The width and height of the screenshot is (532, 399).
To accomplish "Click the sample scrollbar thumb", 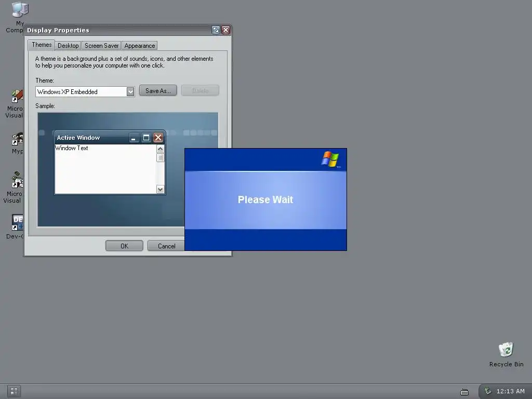I will 160,158.
